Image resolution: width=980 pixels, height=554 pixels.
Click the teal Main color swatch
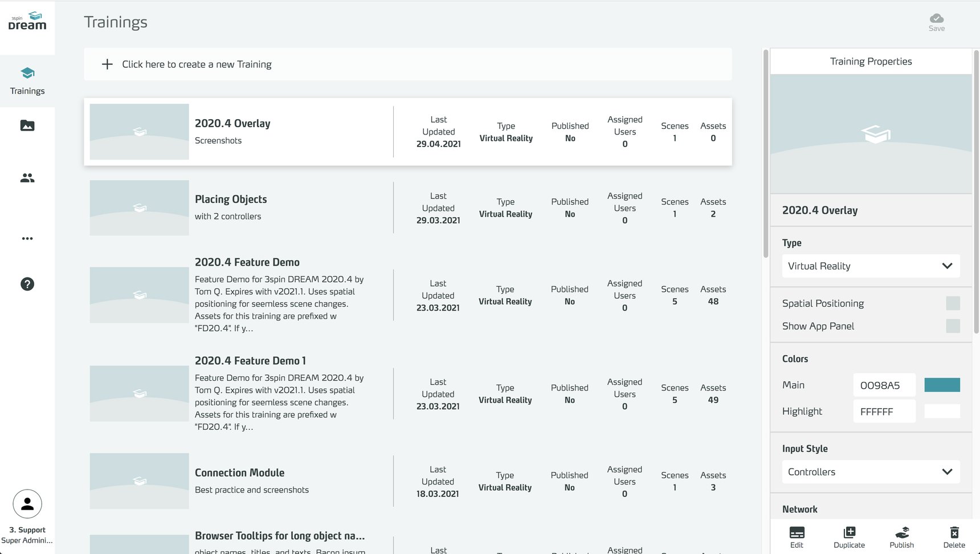point(942,385)
